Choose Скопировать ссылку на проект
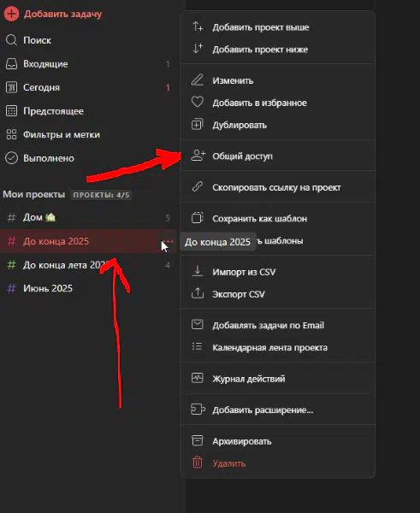Screen dimensions: 420x513 (278, 187)
